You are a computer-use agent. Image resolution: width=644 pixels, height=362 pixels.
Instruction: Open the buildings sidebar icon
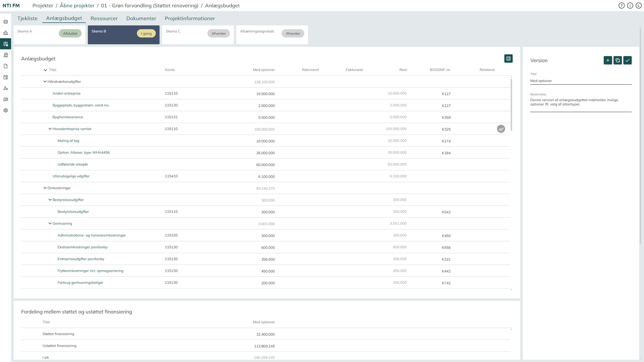tap(6, 99)
